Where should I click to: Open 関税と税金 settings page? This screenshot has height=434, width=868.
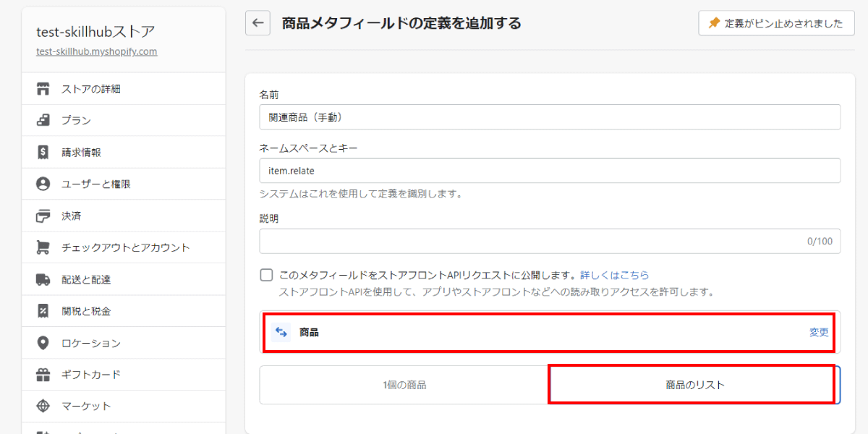pyautogui.click(x=124, y=311)
